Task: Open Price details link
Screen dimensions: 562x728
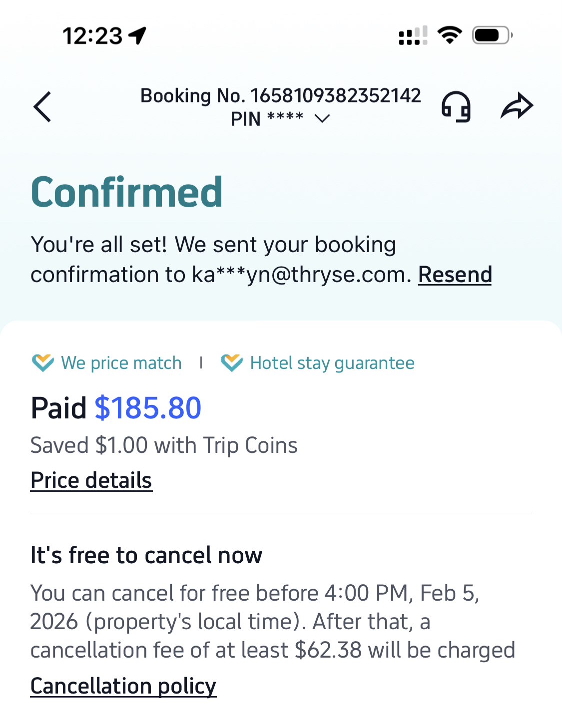Action: point(91,480)
